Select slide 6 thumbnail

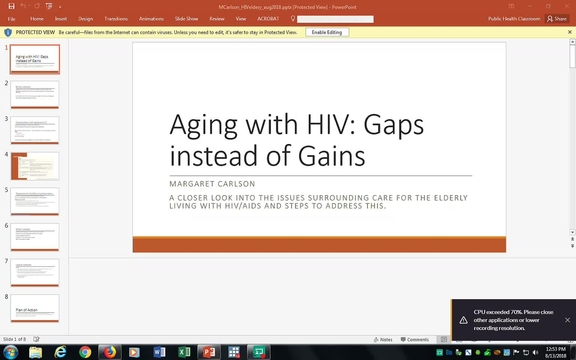coord(35,237)
